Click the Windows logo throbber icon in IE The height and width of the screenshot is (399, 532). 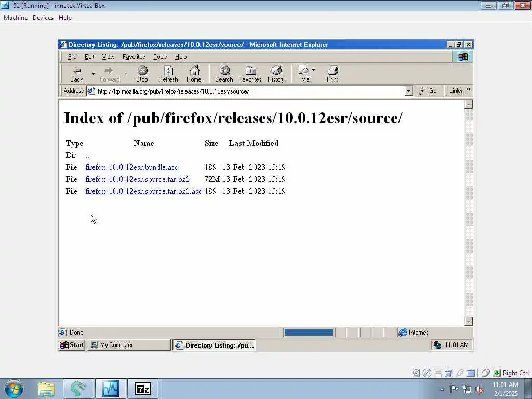tap(462, 57)
